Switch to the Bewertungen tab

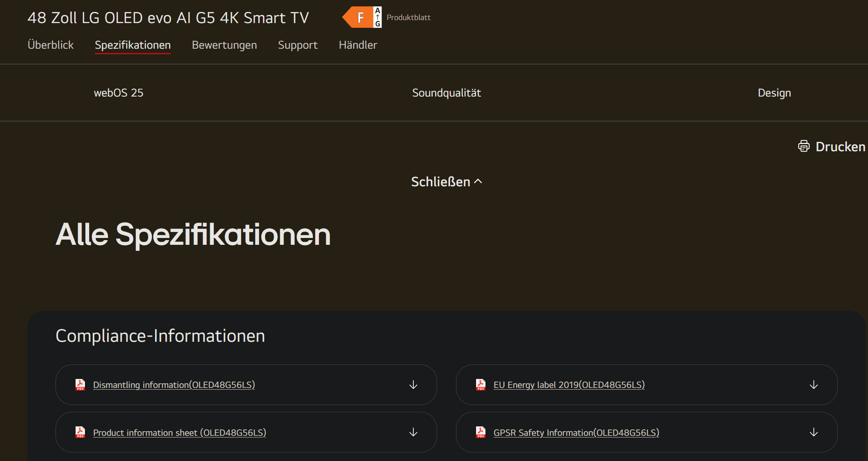click(x=224, y=45)
